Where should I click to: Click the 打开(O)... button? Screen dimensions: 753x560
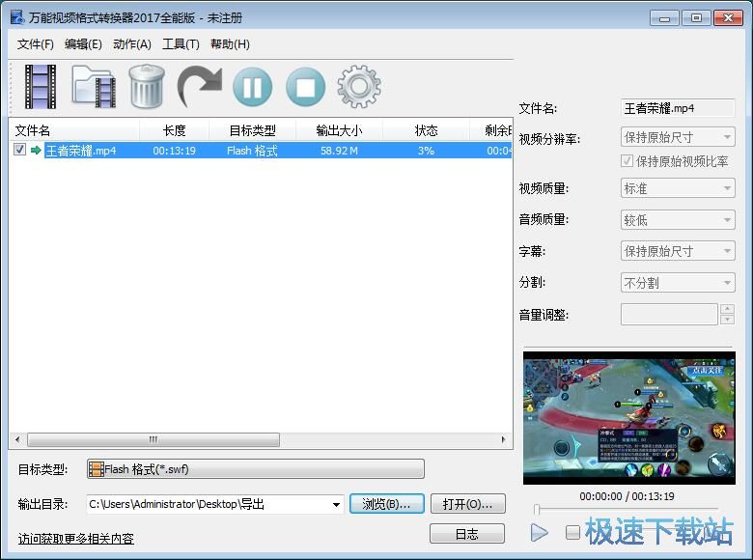click(x=468, y=504)
